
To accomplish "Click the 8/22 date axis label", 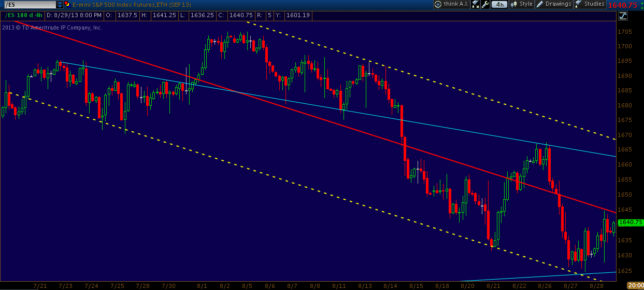I will pos(519,286).
